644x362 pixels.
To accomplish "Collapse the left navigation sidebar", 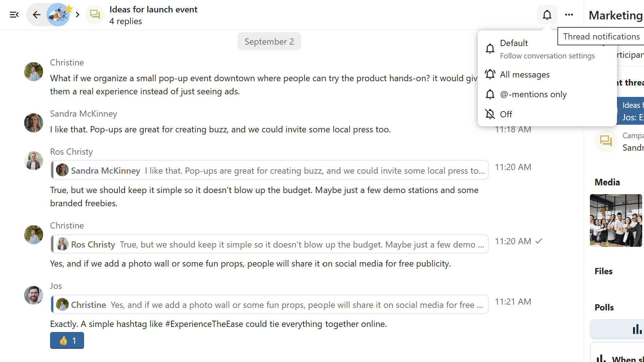I will (14, 15).
